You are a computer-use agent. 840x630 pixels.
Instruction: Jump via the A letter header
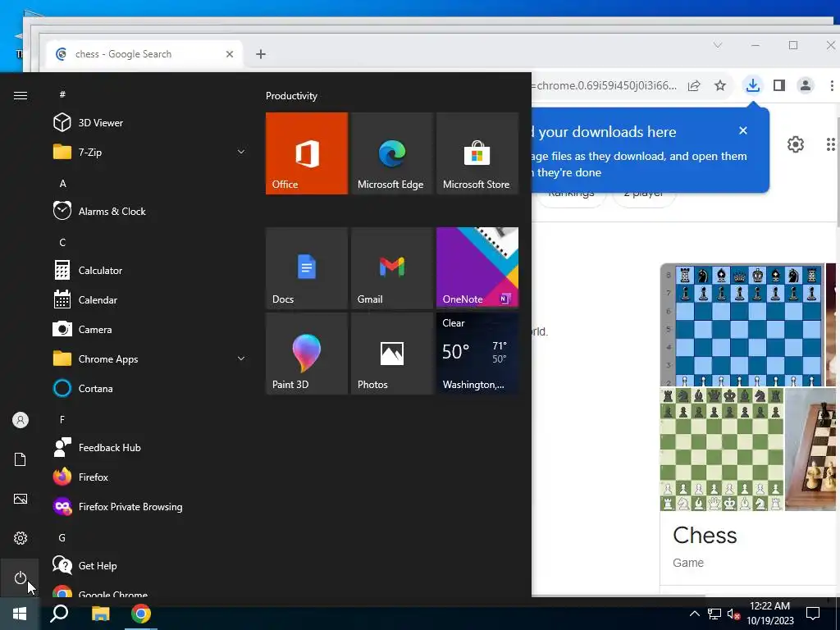pyautogui.click(x=62, y=183)
